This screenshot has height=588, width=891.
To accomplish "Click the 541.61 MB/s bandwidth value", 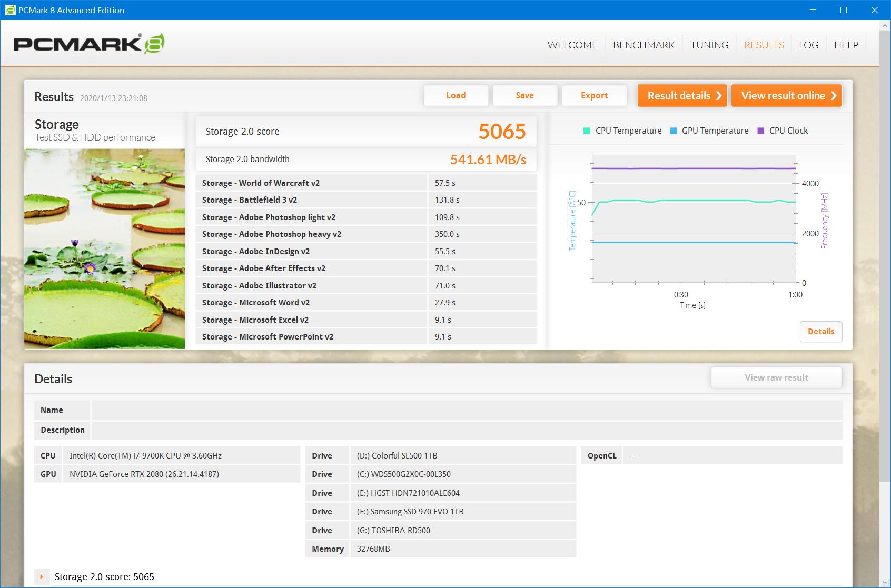I will [x=488, y=160].
